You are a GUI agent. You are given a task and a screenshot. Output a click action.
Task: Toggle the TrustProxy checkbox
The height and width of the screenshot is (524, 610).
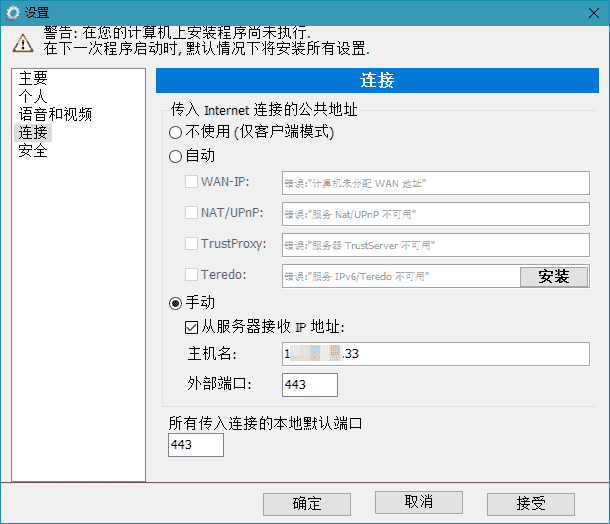pyautogui.click(x=192, y=244)
